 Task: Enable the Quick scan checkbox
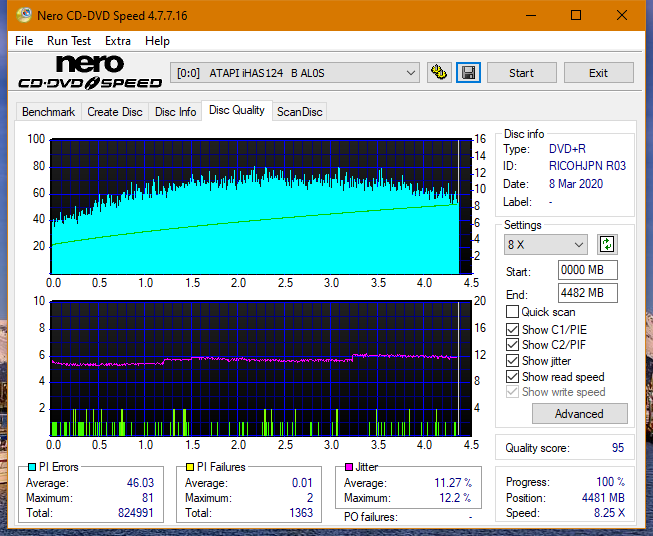click(x=512, y=312)
